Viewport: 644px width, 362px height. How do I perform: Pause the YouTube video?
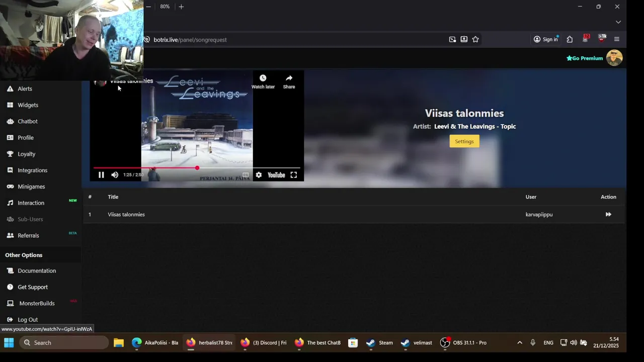point(101,175)
